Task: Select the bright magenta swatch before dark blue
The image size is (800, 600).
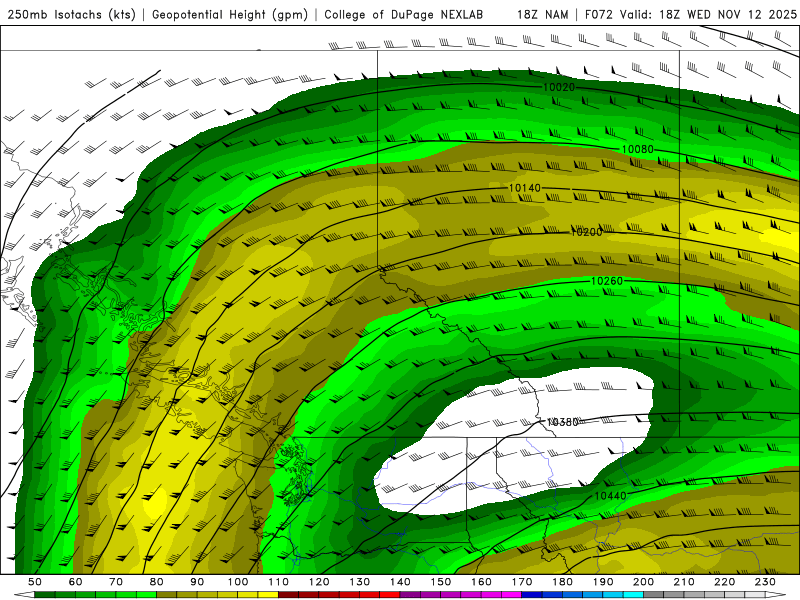Action: coord(512,595)
